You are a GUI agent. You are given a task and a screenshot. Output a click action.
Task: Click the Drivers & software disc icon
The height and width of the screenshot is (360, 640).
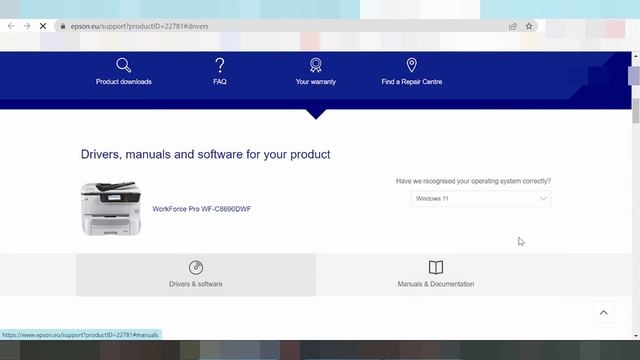click(x=196, y=268)
